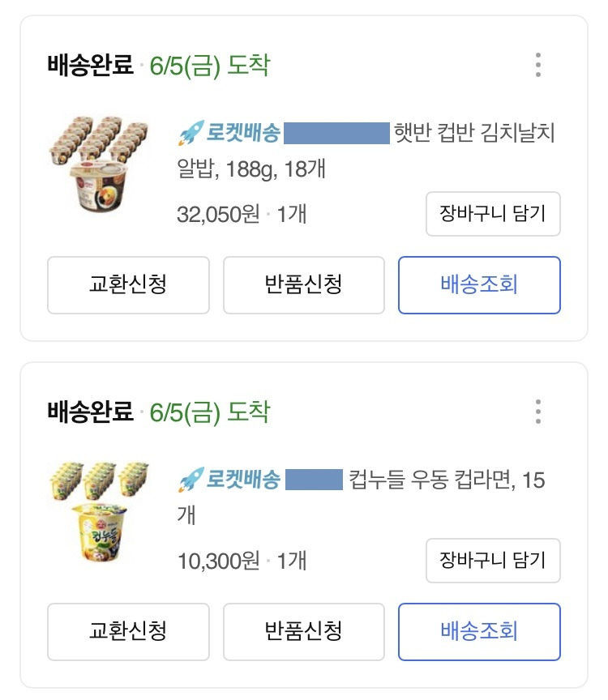Click the 10,300원 price text

coord(218,561)
